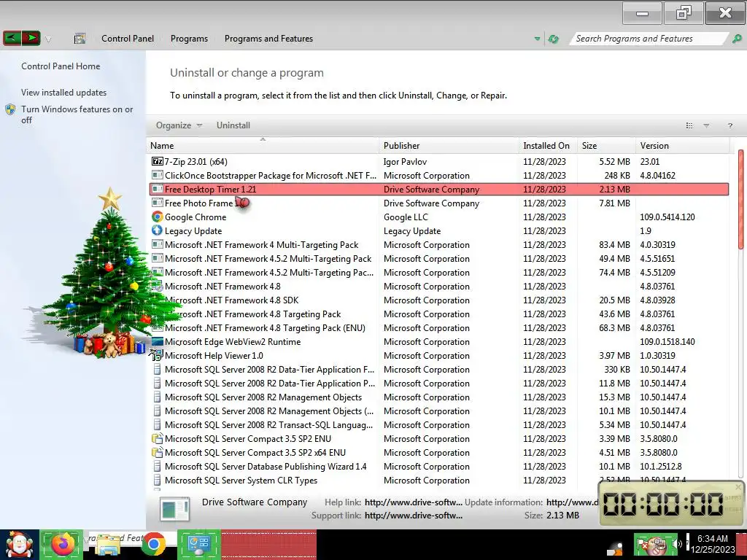Image resolution: width=747 pixels, height=560 pixels.
Task: Select Programs and Features breadcrumb
Action: [268, 39]
